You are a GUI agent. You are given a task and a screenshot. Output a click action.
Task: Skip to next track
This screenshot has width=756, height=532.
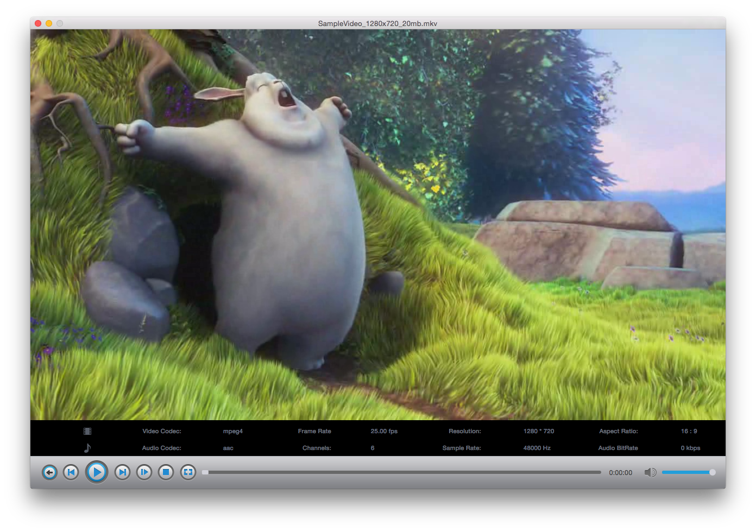point(123,472)
